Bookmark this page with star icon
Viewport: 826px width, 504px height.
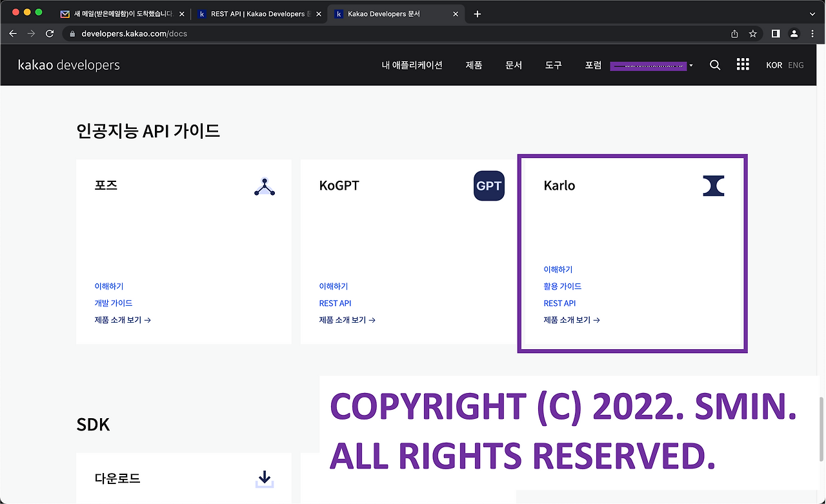[752, 34]
